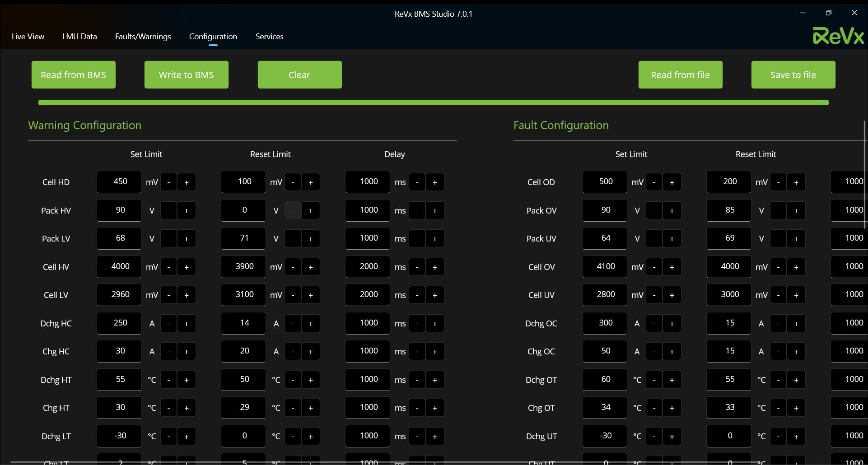Click the green progress bar

click(x=433, y=102)
